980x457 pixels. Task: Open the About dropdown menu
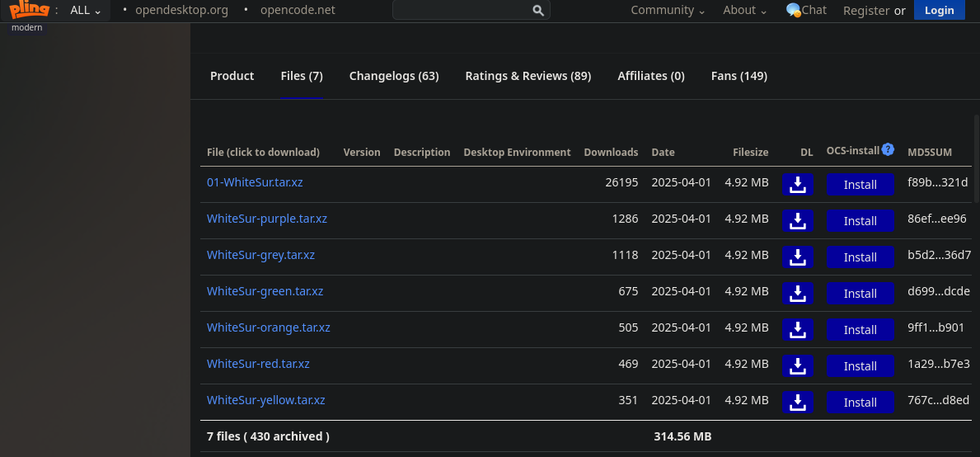745,10
